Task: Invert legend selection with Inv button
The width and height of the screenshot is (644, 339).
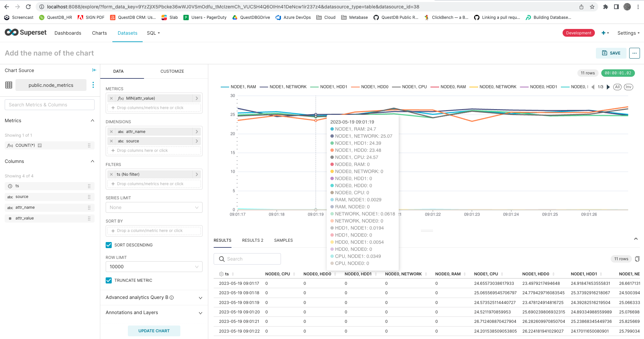Action: click(x=628, y=87)
